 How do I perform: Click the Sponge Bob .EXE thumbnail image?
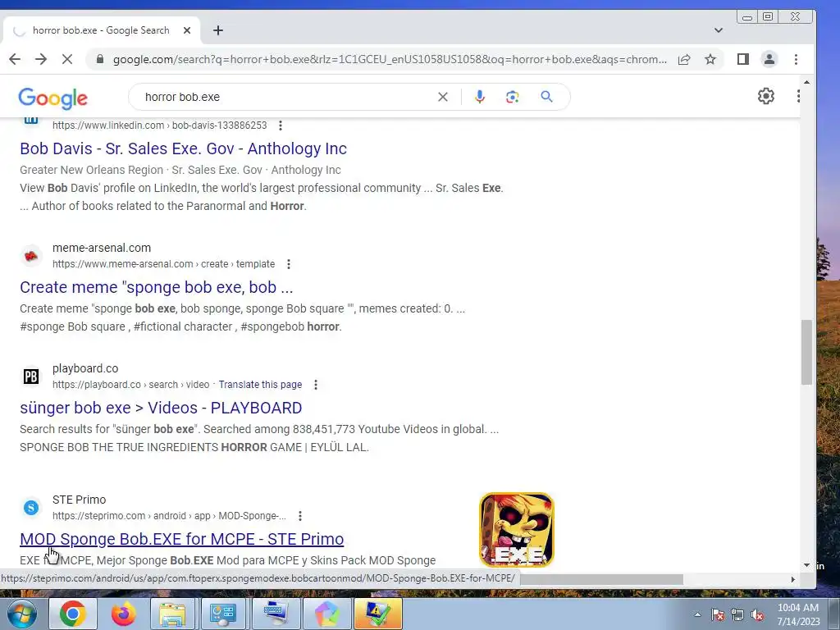(517, 530)
